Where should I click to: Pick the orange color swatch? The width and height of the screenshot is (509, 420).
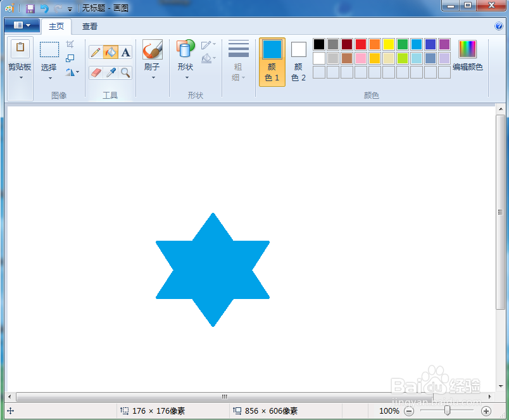click(375, 44)
